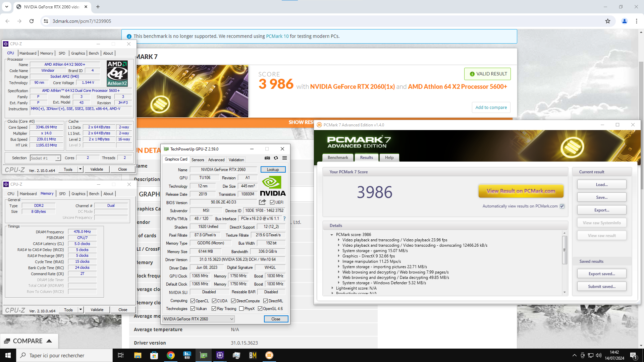The width and height of the screenshot is (644, 362).
Task: Toggle the PhysX checkbox
Action: tap(241, 309)
